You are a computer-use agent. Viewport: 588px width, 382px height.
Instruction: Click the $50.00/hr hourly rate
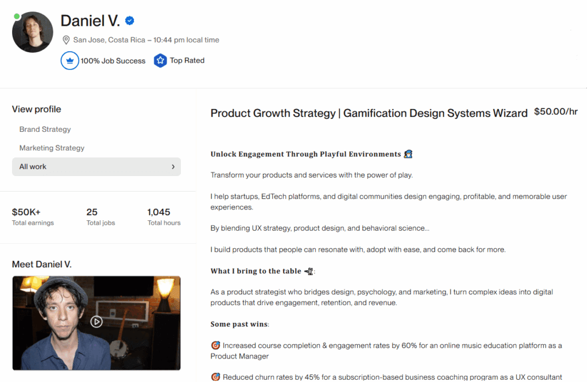pyautogui.click(x=555, y=112)
